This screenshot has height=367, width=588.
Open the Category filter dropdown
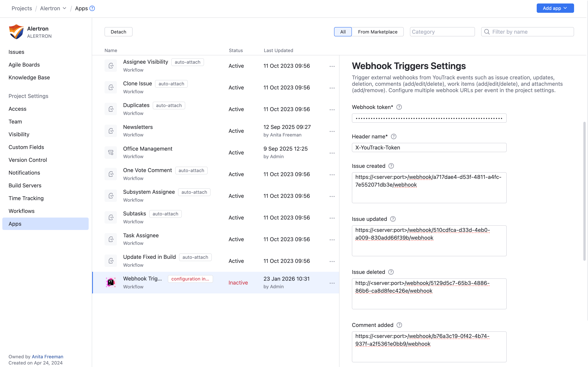pyautogui.click(x=442, y=32)
